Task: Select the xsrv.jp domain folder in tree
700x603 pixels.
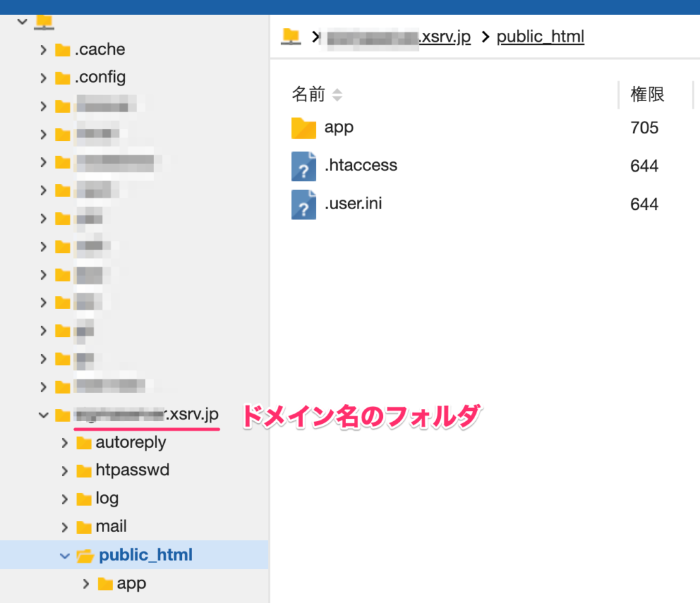Action: [x=148, y=414]
